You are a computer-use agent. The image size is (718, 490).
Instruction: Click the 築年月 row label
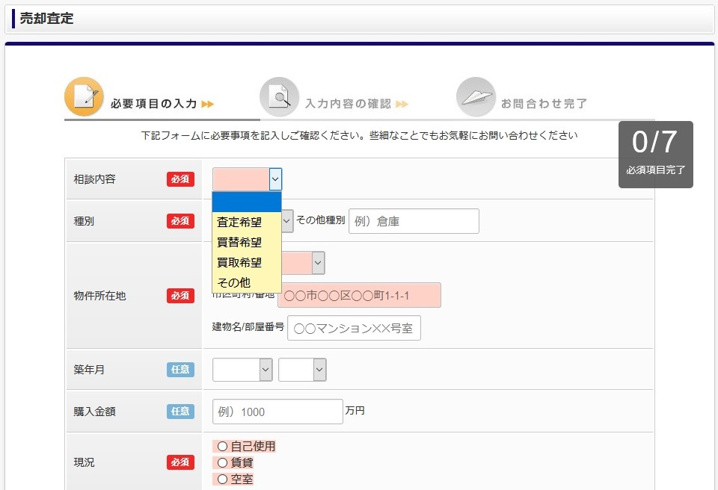(x=89, y=370)
